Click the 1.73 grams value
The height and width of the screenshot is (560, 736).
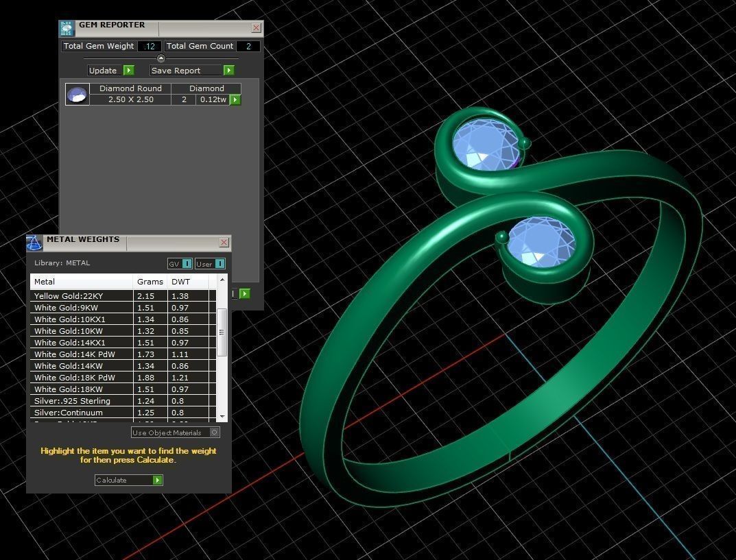(145, 354)
